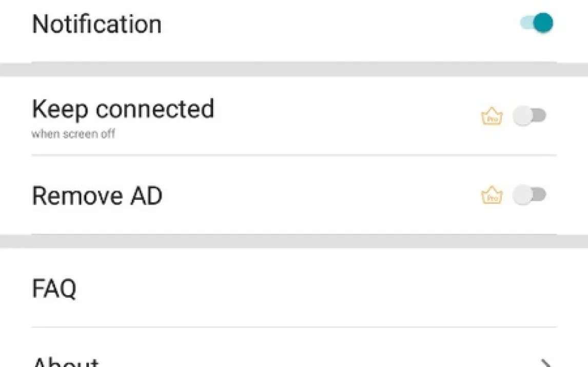Click the Pro crown icon beside Remove AD
The width and height of the screenshot is (588, 367).
point(492,195)
